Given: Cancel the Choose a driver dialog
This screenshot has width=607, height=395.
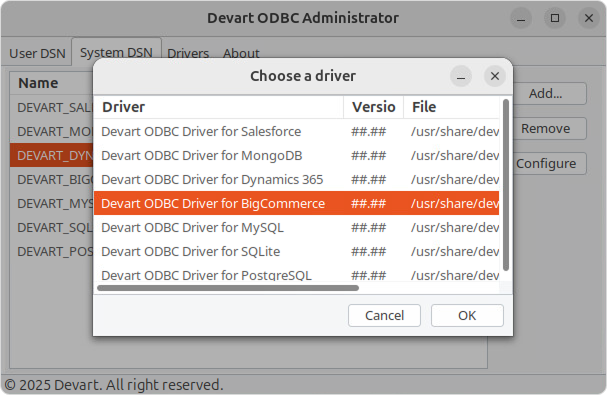Looking at the screenshot, I should (384, 315).
